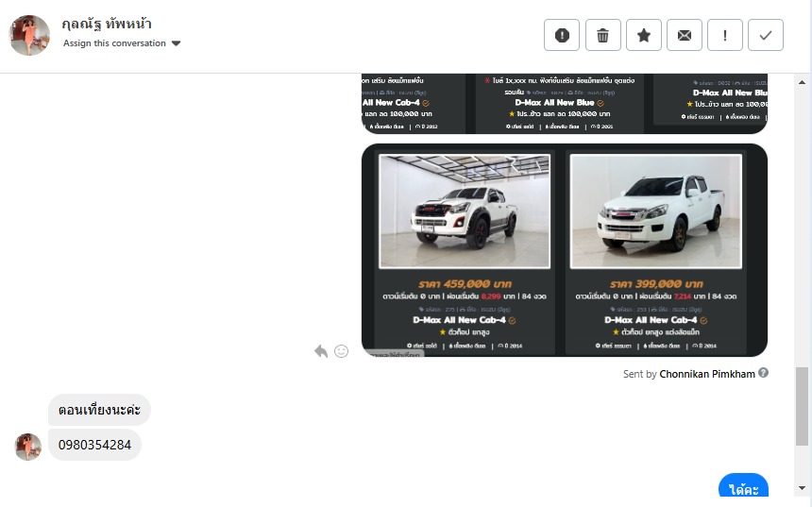The height and width of the screenshot is (507, 812).
Task: Open the Assign this conversation dropdown
Action: pos(114,43)
